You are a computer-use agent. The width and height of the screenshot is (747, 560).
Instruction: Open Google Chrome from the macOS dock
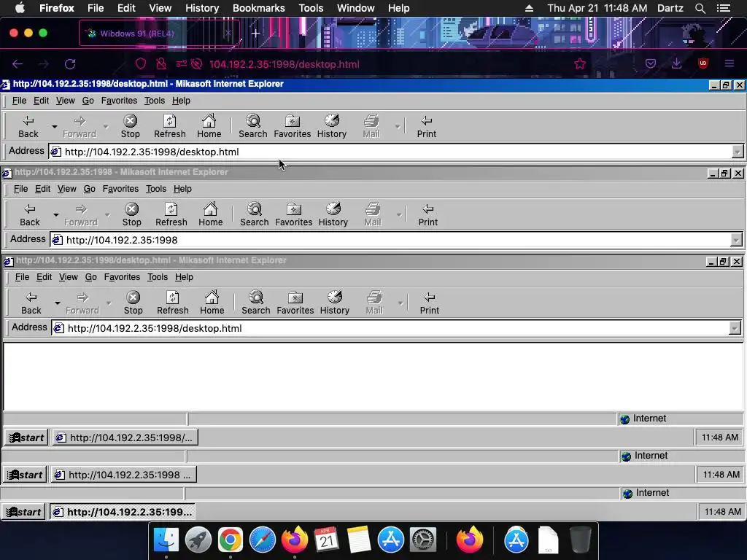(x=230, y=540)
